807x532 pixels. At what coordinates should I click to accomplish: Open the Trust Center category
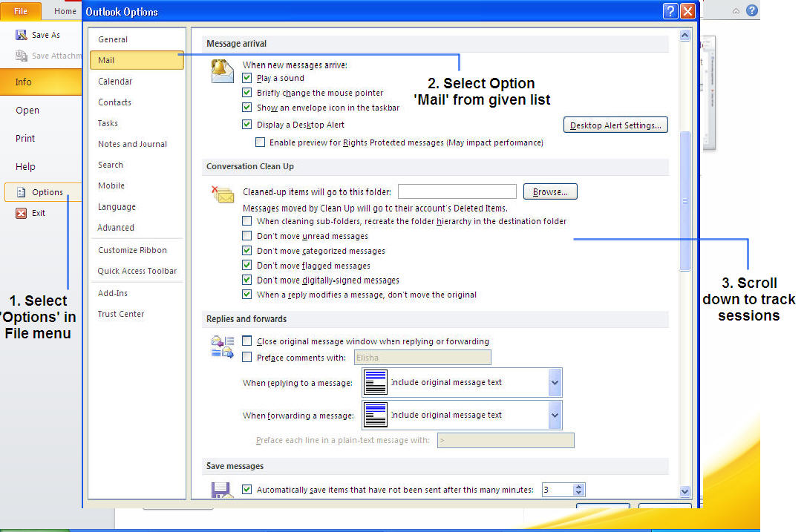(137, 314)
